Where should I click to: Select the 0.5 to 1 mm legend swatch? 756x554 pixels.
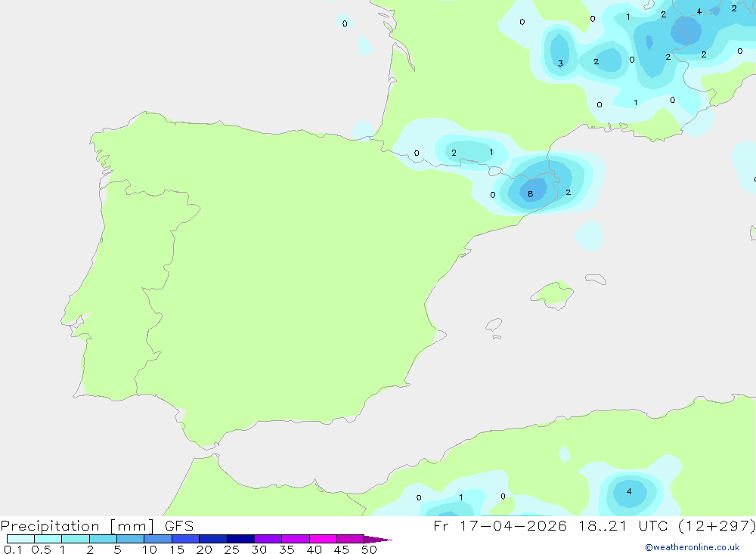pyautogui.click(x=48, y=539)
